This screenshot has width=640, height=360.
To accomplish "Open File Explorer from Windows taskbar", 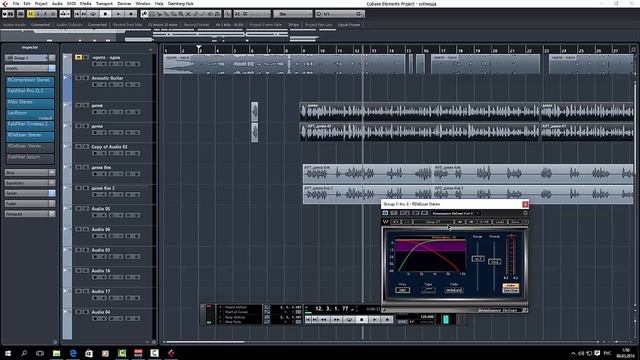I will point(56,353).
